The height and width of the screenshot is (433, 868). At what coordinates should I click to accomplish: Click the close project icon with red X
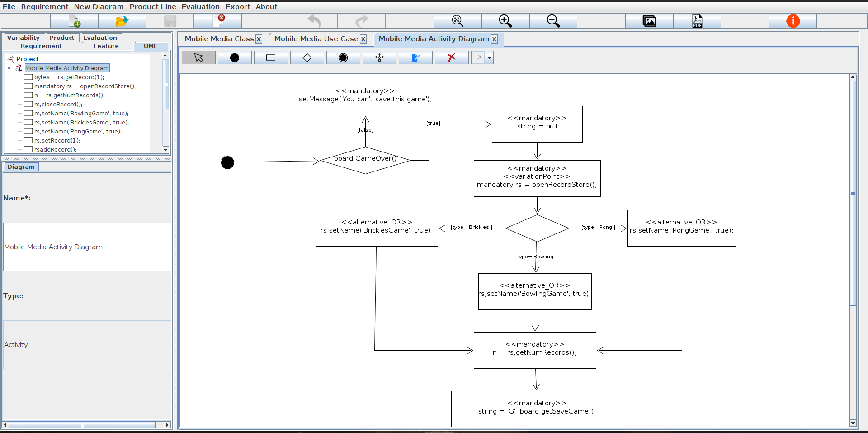click(x=218, y=21)
